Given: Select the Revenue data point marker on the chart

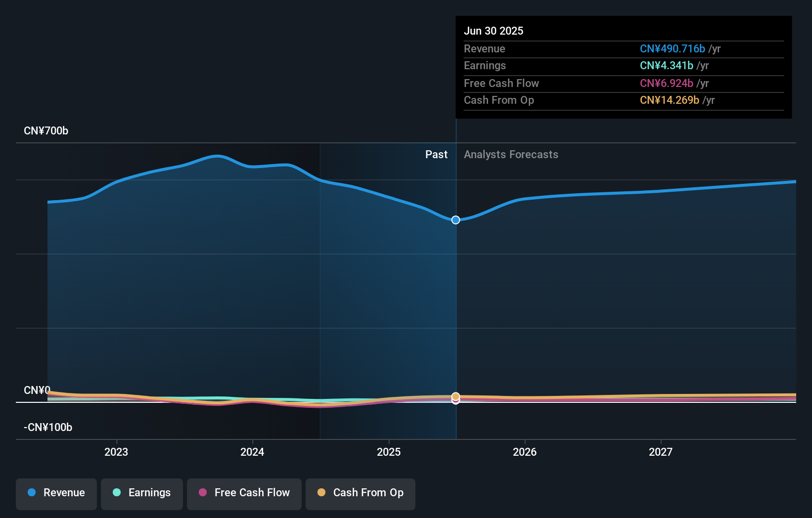Looking at the screenshot, I should click(x=455, y=220).
